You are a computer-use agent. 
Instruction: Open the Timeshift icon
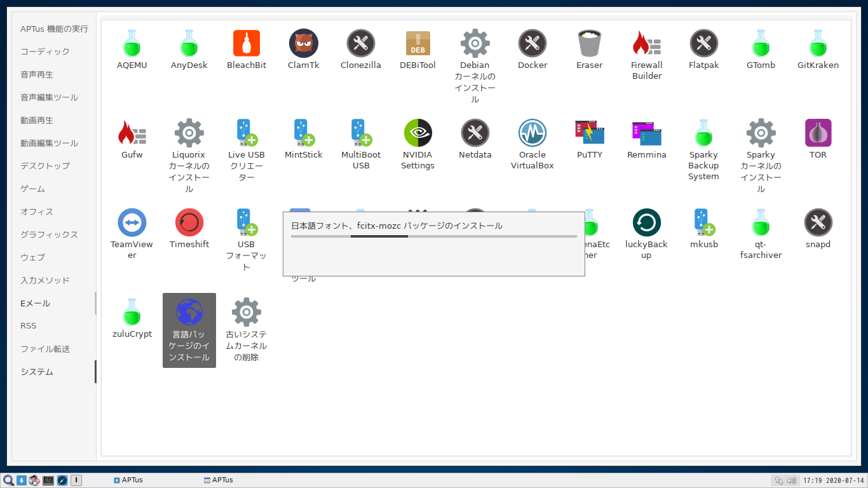point(189,222)
